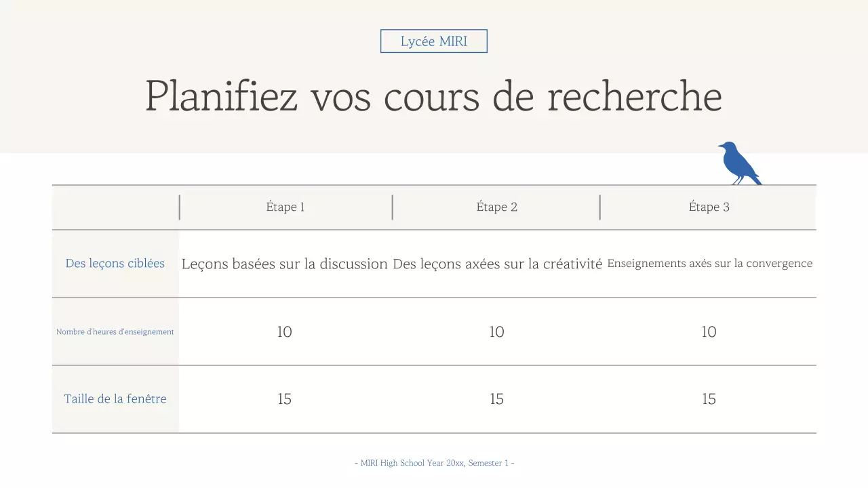Select the Étape 3 column header
The height and width of the screenshot is (488, 868).
tap(709, 207)
